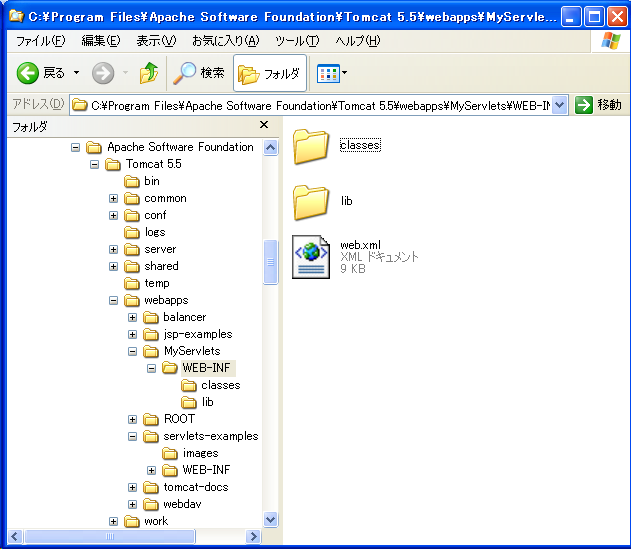Viewport: 631px width, 549px height.
Task: Select the common folder icon in tree
Action: pos(132,198)
